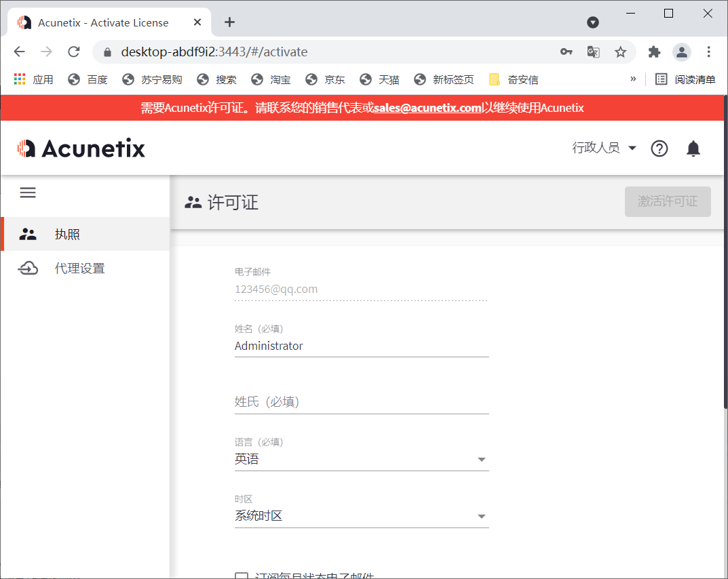728x579 pixels.
Task: Click the translate page icon
Action: (594, 52)
